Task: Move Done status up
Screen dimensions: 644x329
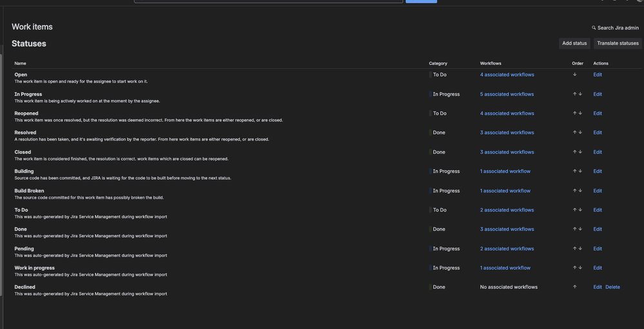Action: pyautogui.click(x=574, y=229)
